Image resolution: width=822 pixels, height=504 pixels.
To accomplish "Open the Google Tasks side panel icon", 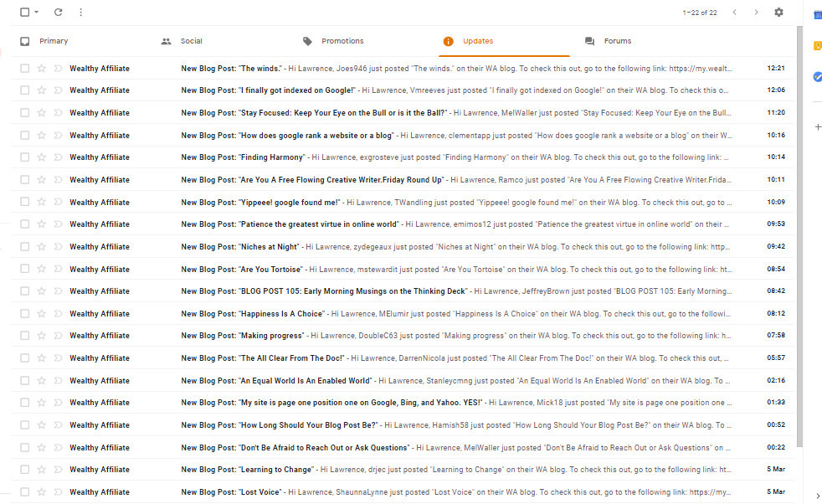I will pos(818,77).
